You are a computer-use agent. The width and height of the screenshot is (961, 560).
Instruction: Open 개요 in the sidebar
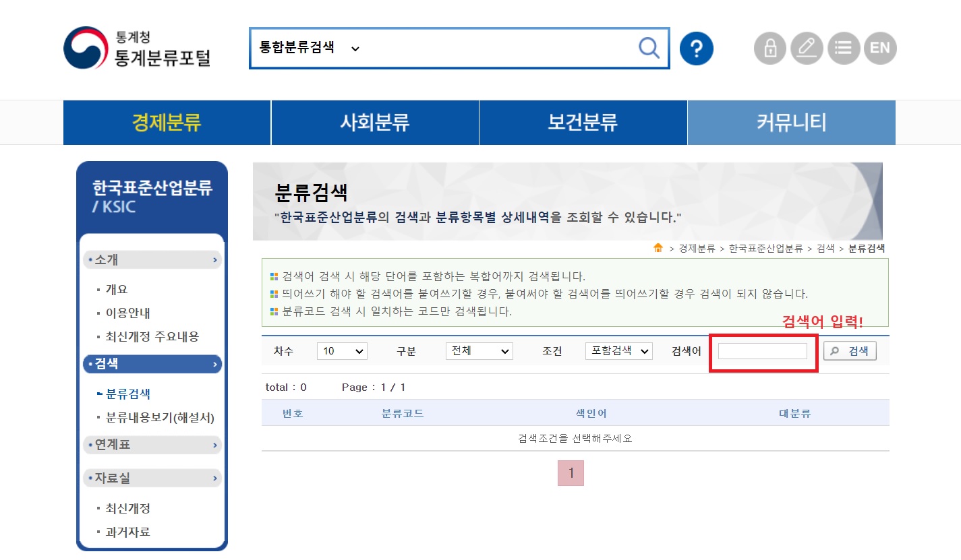point(117,290)
